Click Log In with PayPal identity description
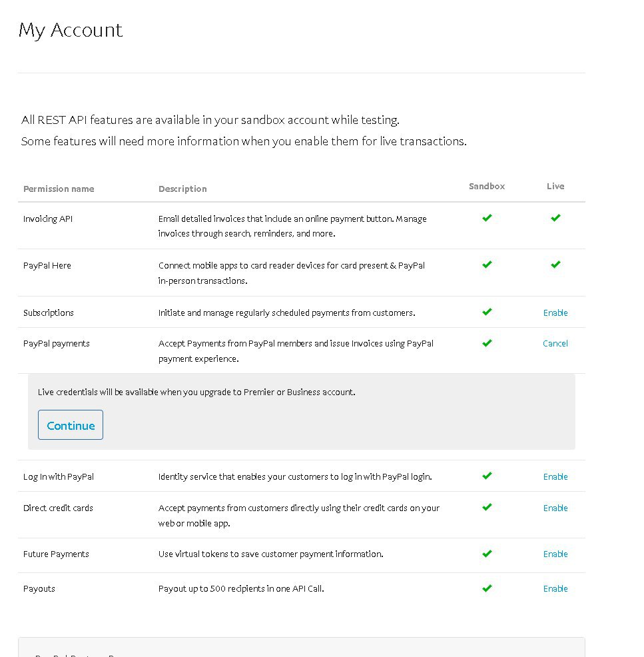 pyautogui.click(x=295, y=477)
